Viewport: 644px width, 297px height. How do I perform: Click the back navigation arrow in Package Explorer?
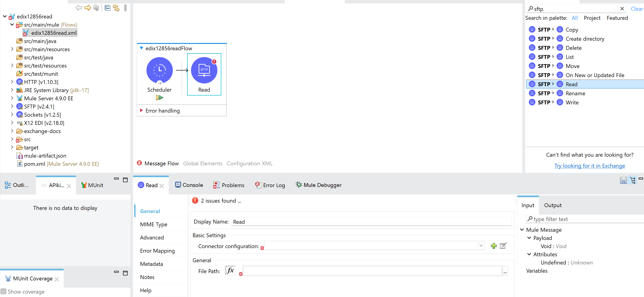(78, 8)
